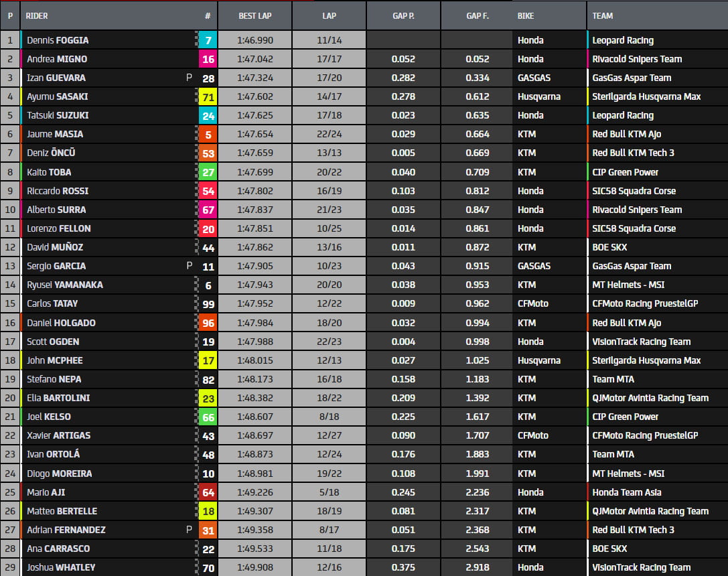The width and height of the screenshot is (728, 576).
Task: Click the P marker beside Izan Guevara
Action: tap(189, 78)
